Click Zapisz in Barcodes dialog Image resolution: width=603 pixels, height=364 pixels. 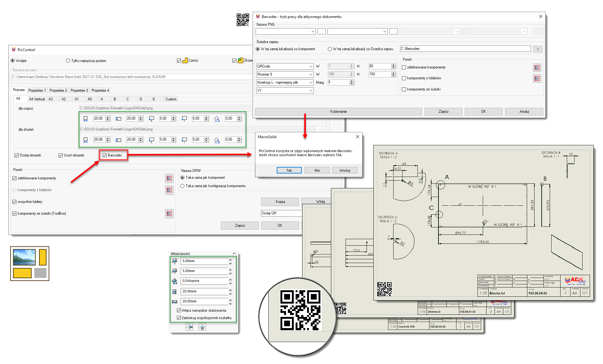click(443, 112)
